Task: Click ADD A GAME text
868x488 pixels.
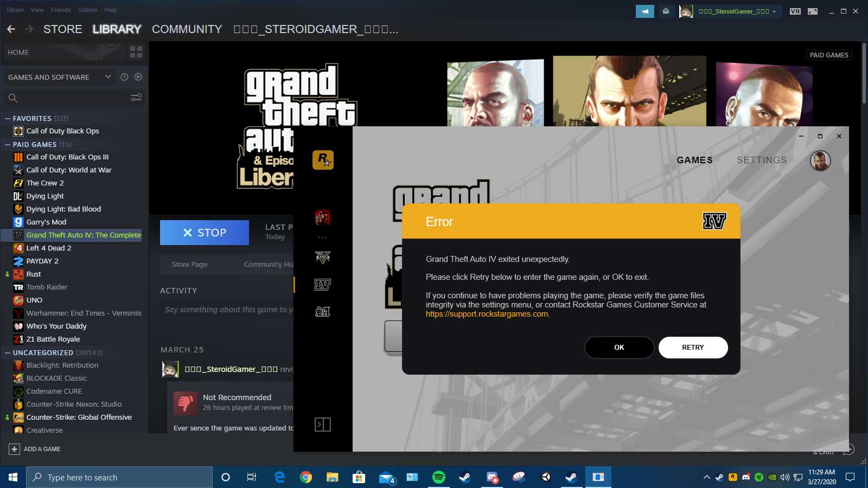Action: [x=42, y=449]
